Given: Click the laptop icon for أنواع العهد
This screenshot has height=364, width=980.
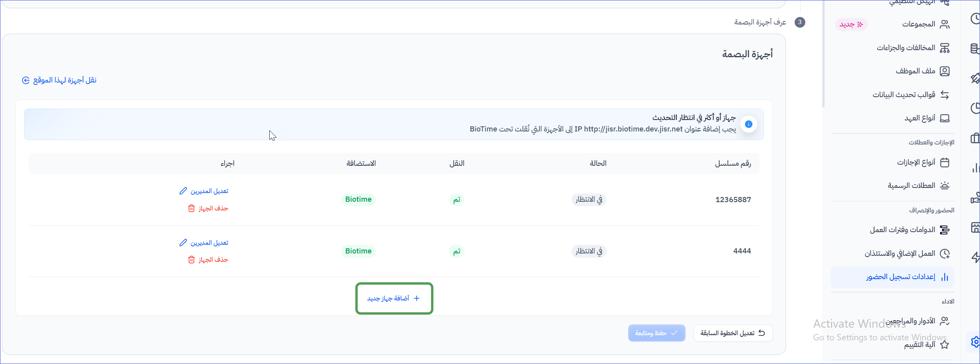Looking at the screenshot, I should click(x=945, y=118).
